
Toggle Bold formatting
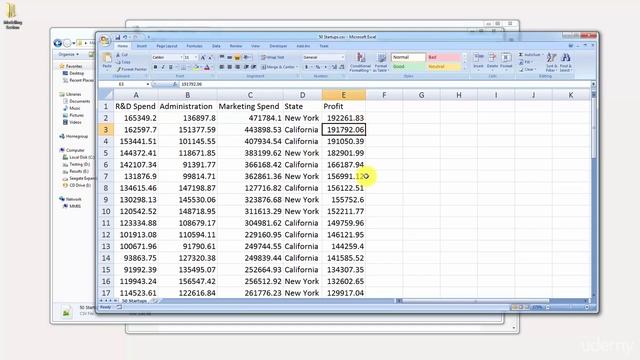(x=155, y=67)
